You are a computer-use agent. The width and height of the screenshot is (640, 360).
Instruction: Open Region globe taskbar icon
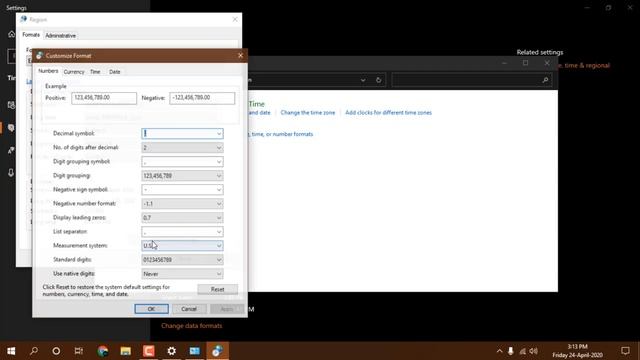click(x=217, y=351)
